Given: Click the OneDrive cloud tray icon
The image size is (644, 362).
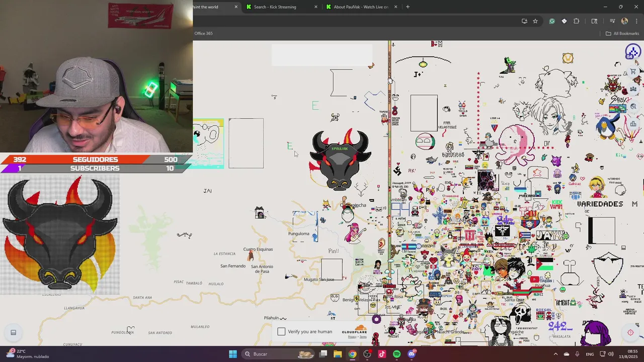Looking at the screenshot, I should pyautogui.click(x=566, y=354).
